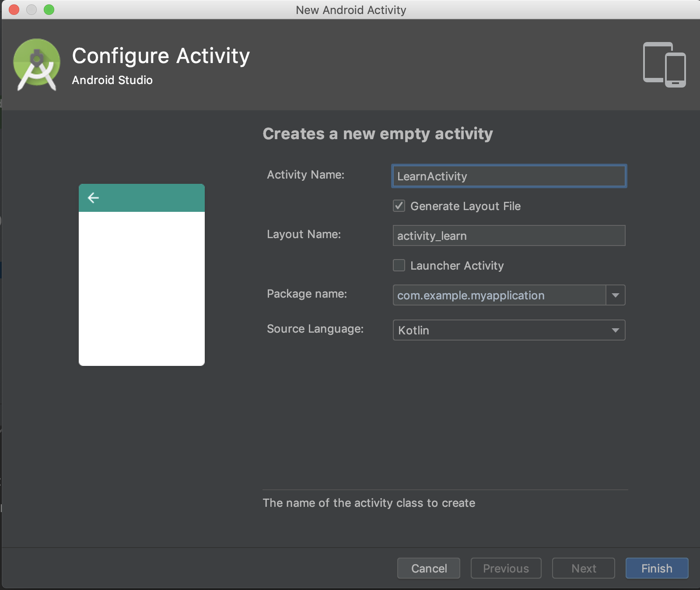This screenshot has width=700, height=590.
Task: Expand the Package name dropdown arrow
Action: (x=616, y=295)
